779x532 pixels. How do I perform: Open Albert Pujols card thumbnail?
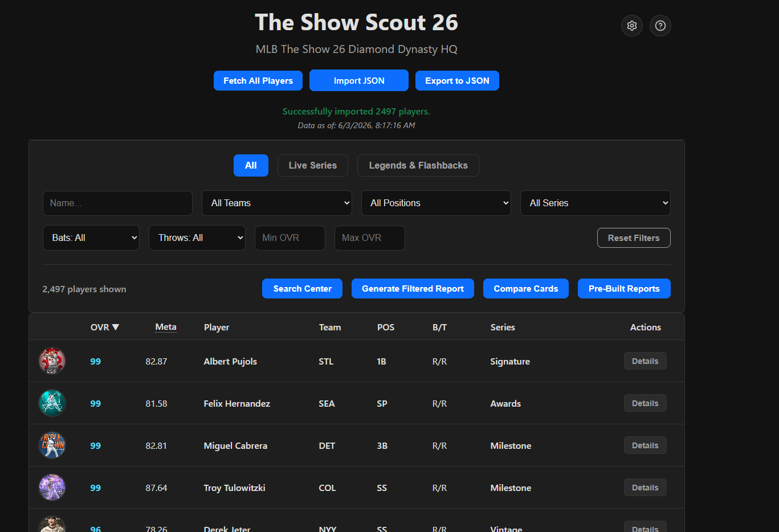(52, 361)
